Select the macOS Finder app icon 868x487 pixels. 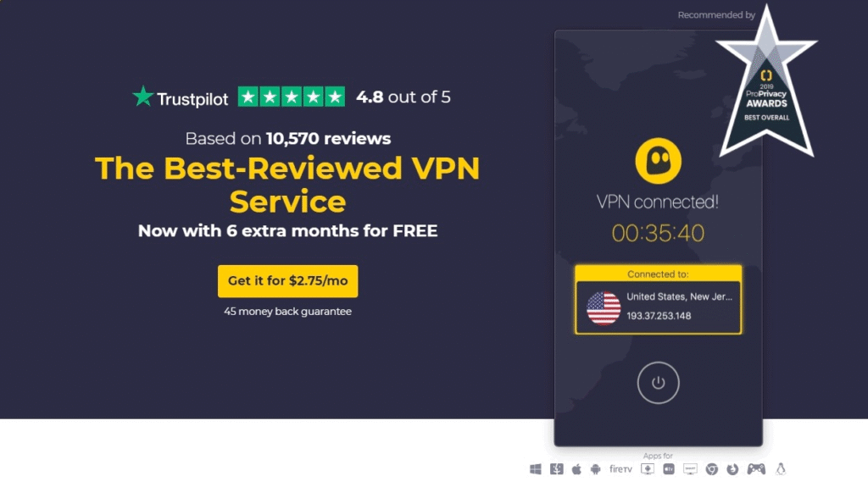coord(556,469)
